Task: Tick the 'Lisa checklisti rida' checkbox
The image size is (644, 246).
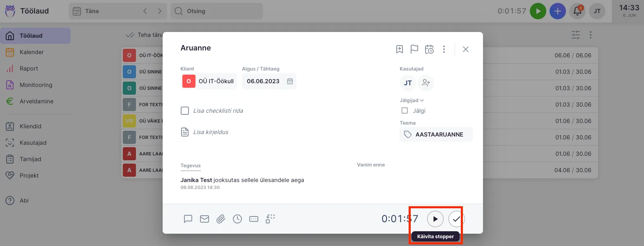Action: point(185,111)
